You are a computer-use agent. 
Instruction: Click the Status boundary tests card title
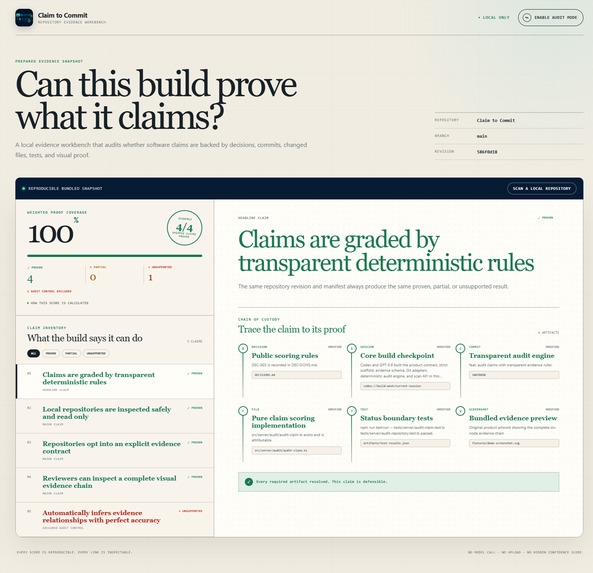[396, 418]
